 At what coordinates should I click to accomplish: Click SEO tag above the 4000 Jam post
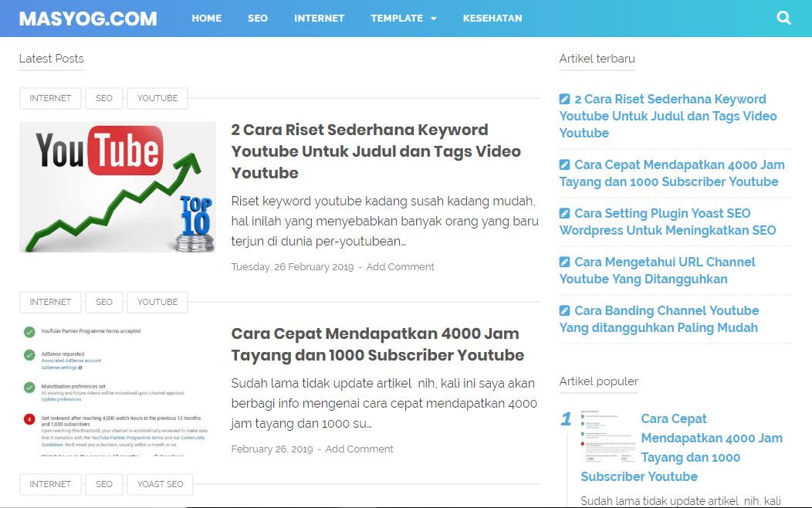point(104,302)
